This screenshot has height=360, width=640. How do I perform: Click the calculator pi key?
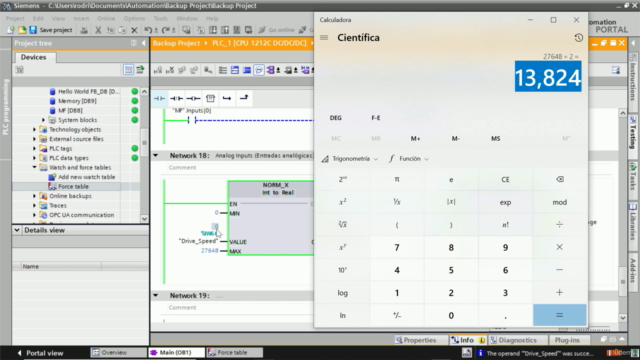pyautogui.click(x=397, y=179)
